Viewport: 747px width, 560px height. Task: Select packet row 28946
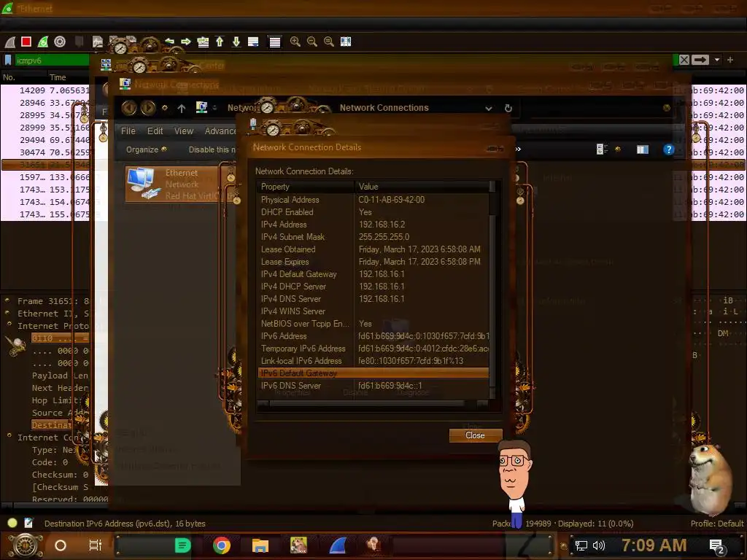coord(45,103)
